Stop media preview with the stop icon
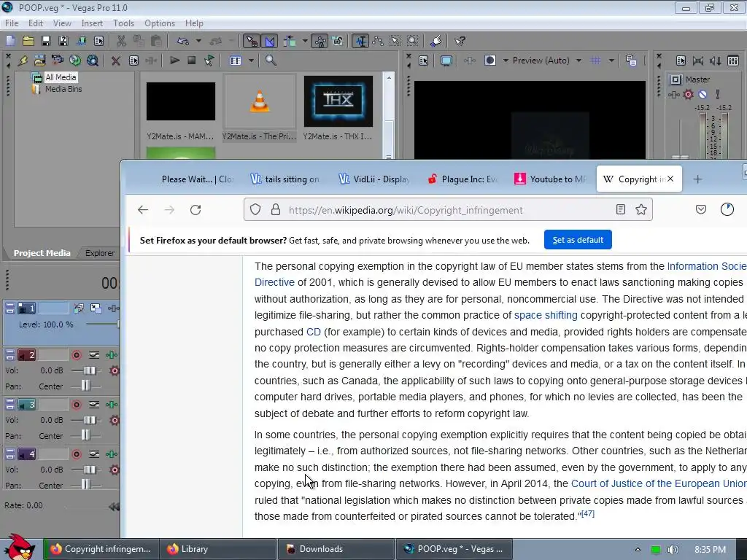Screen dimensions: 747x560 (x=192, y=61)
